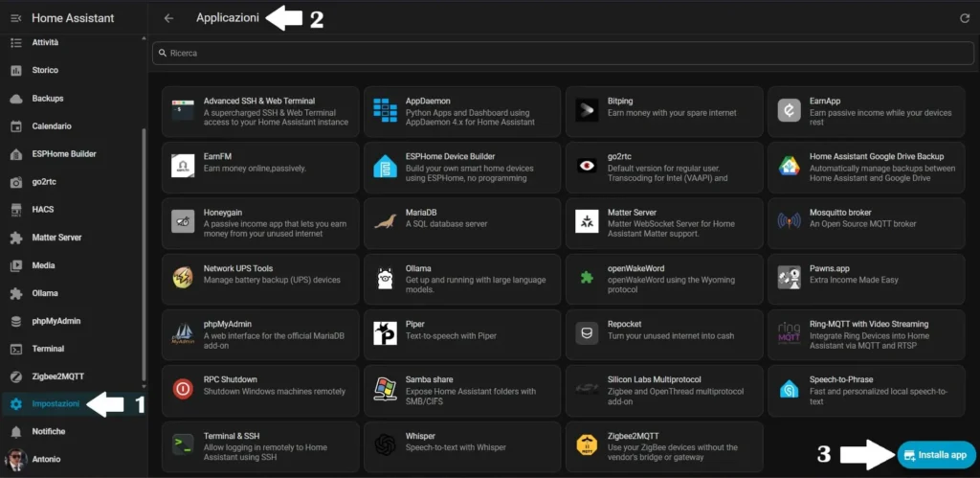Click the phpMyAdmin database icon in sidebar

(17, 321)
